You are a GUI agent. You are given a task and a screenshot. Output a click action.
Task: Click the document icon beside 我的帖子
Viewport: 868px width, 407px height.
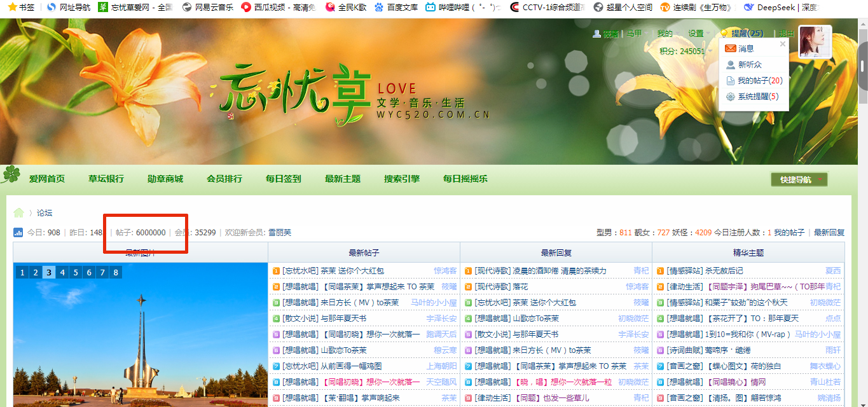tap(731, 81)
